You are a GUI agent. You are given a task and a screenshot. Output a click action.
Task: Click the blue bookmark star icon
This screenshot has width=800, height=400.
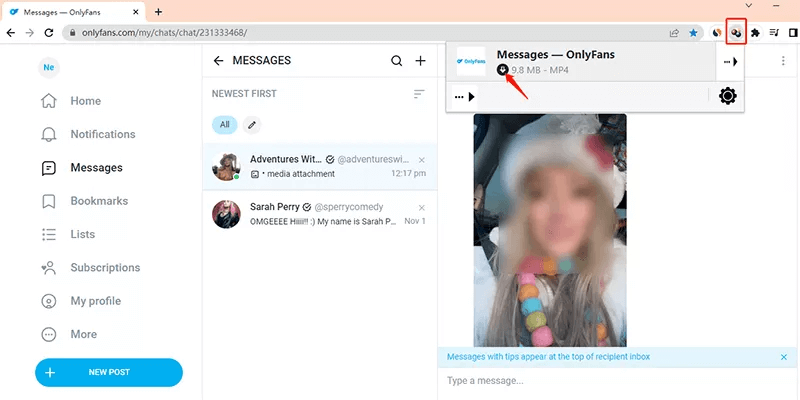(x=693, y=33)
